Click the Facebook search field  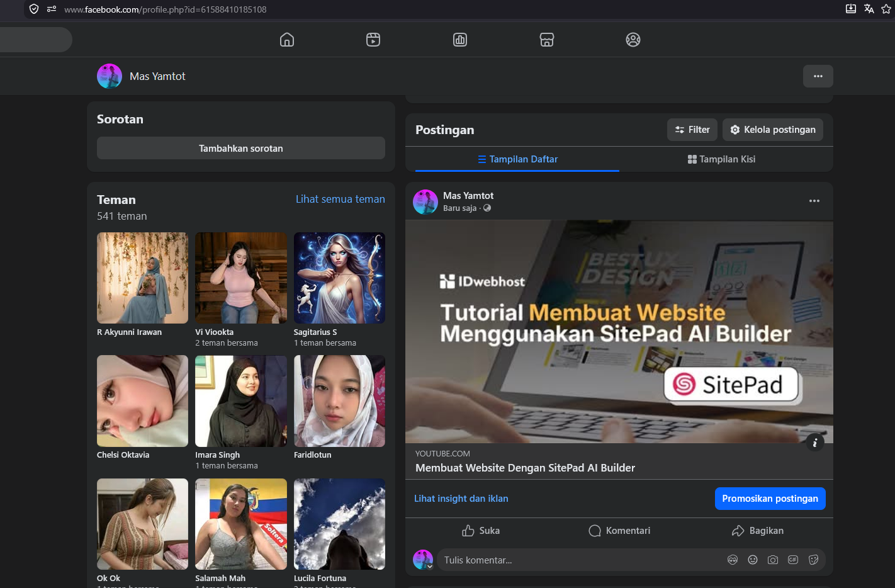tap(35, 40)
